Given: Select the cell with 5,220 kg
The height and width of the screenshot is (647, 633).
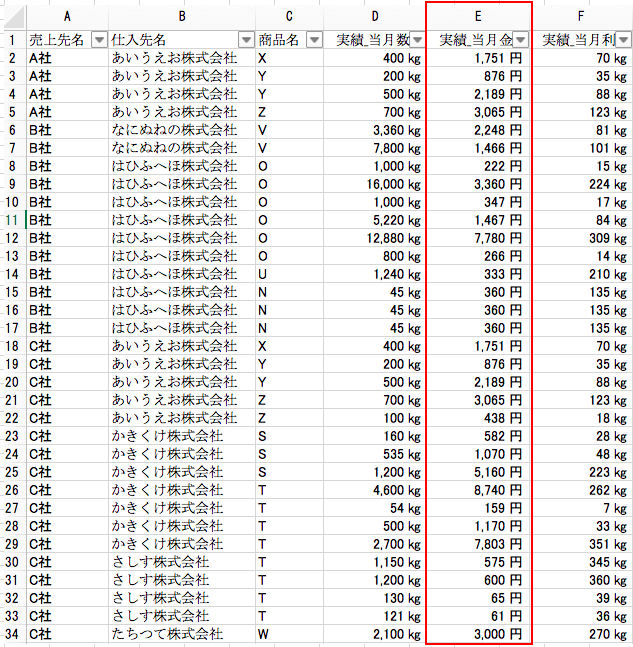Looking at the screenshot, I should tap(375, 220).
